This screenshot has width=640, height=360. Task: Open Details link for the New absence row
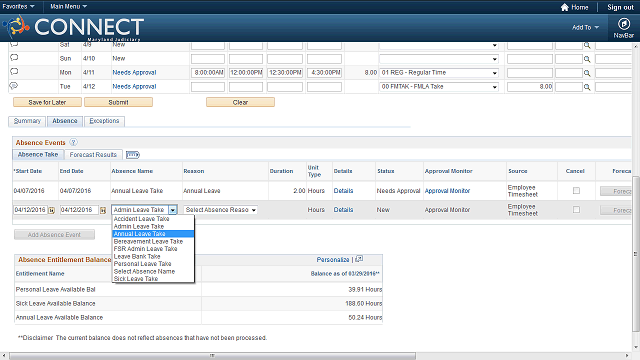(x=343, y=209)
